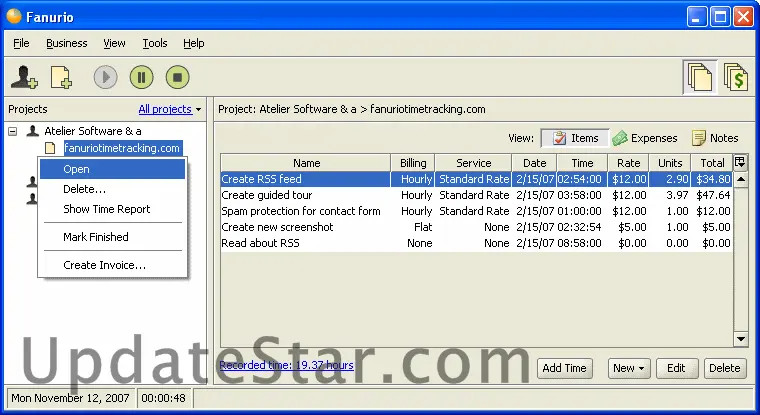Click the 00:00:48 timer in status bar
This screenshot has width=760, height=415.
pos(163,398)
